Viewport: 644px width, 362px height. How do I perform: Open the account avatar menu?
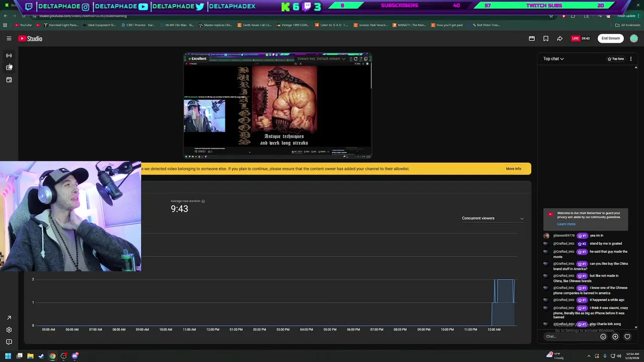click(x=634, y=38)
